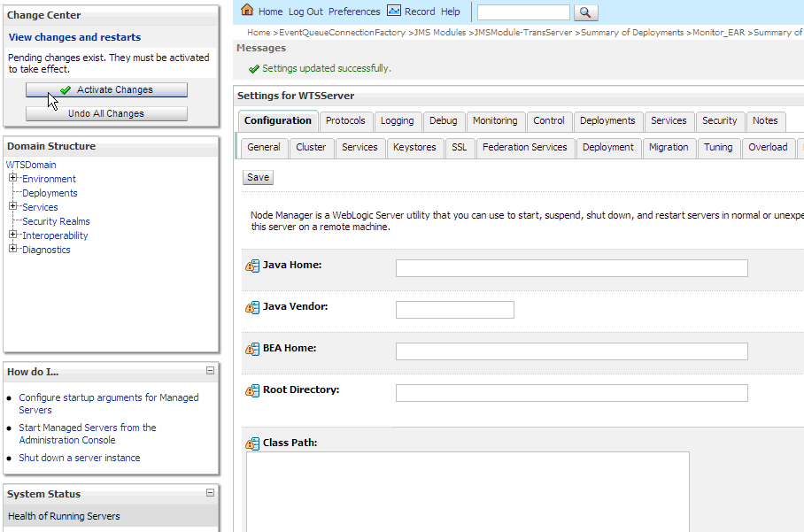Switch to the Protocols tab
The image size is (804, 532).
(x=345, y=121)
